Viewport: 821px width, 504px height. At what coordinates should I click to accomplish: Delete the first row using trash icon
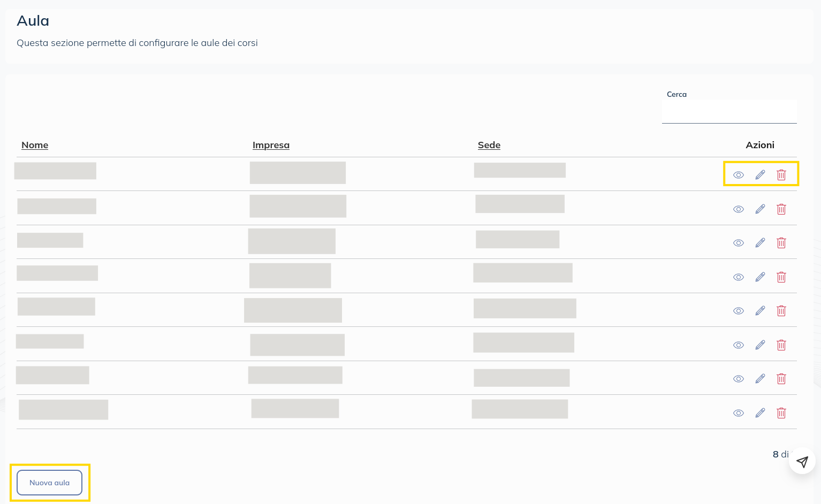[781, 175]
